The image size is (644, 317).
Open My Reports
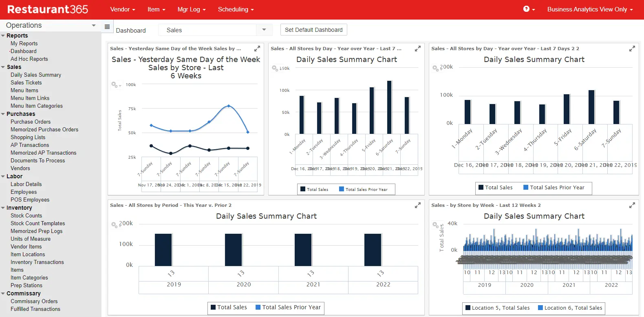24,44
